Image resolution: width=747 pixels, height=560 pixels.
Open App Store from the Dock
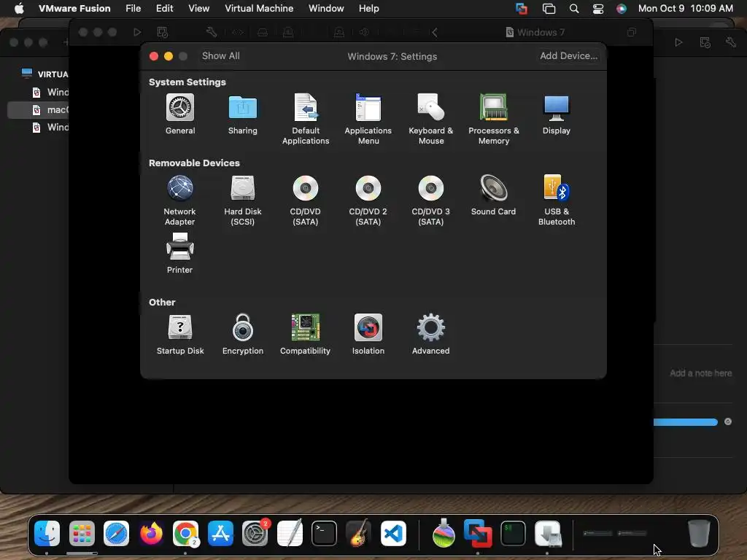(220, 533)
